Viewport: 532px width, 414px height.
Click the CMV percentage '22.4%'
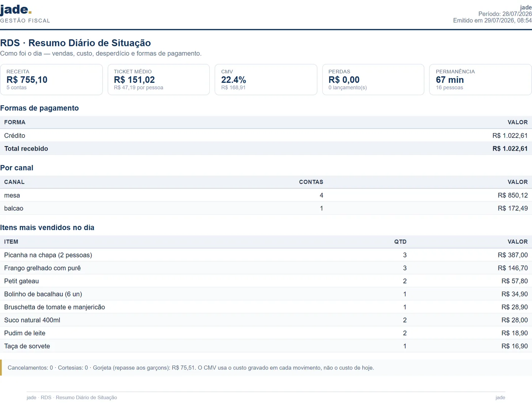(x=234, y=80)
